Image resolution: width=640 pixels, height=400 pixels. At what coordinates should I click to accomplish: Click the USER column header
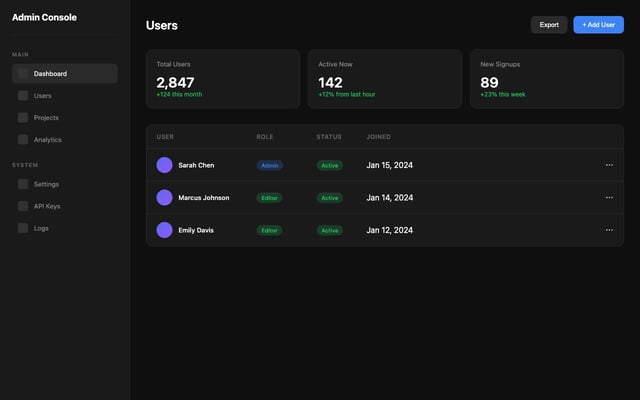point(165,137)
